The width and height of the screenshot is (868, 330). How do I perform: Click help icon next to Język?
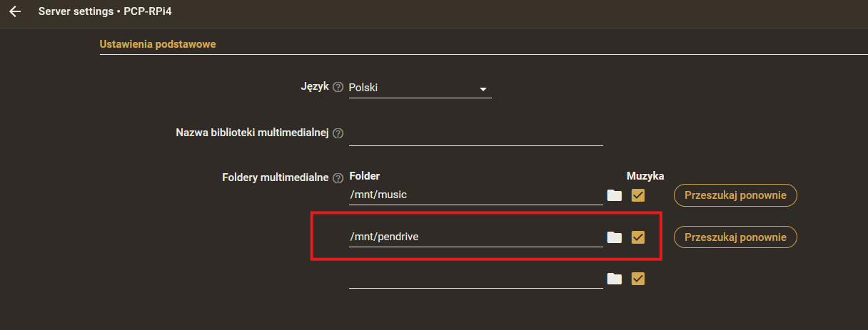click(x=338, y=87)
